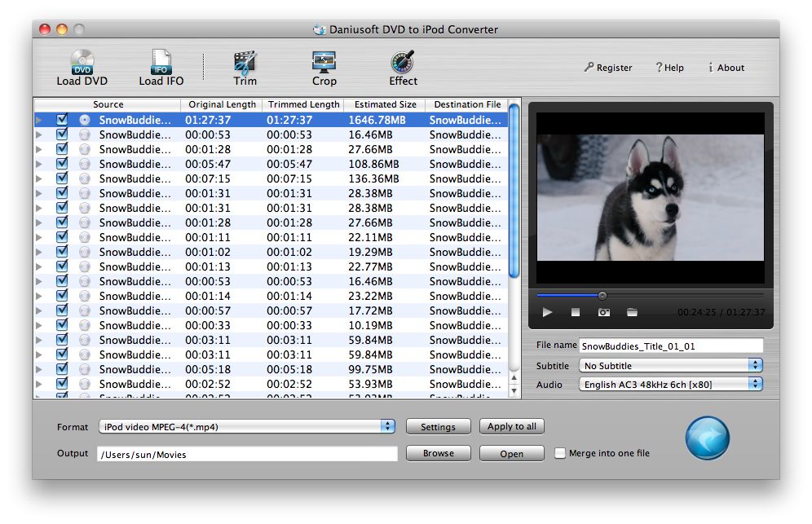Click Browse for output folder

coord(438,453)
